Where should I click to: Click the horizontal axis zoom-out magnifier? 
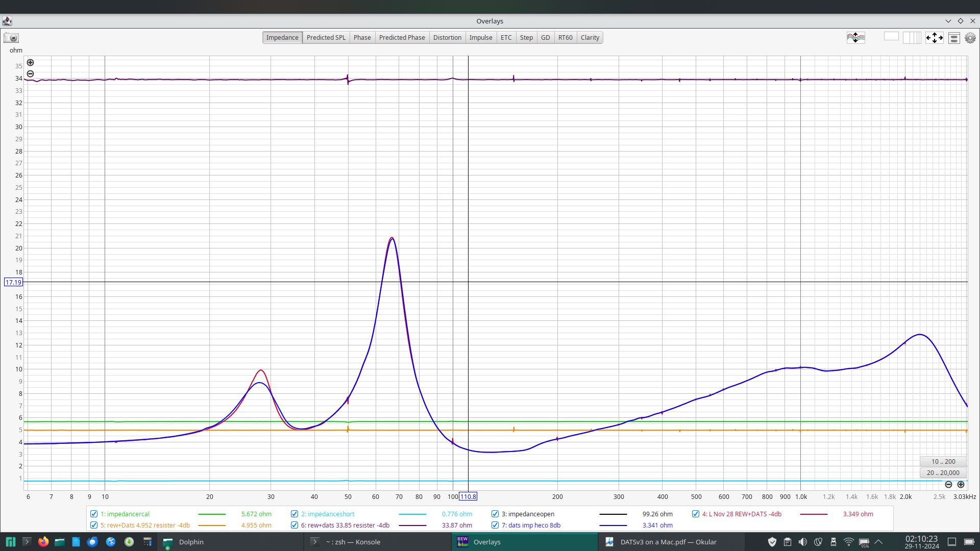[948, 485]
